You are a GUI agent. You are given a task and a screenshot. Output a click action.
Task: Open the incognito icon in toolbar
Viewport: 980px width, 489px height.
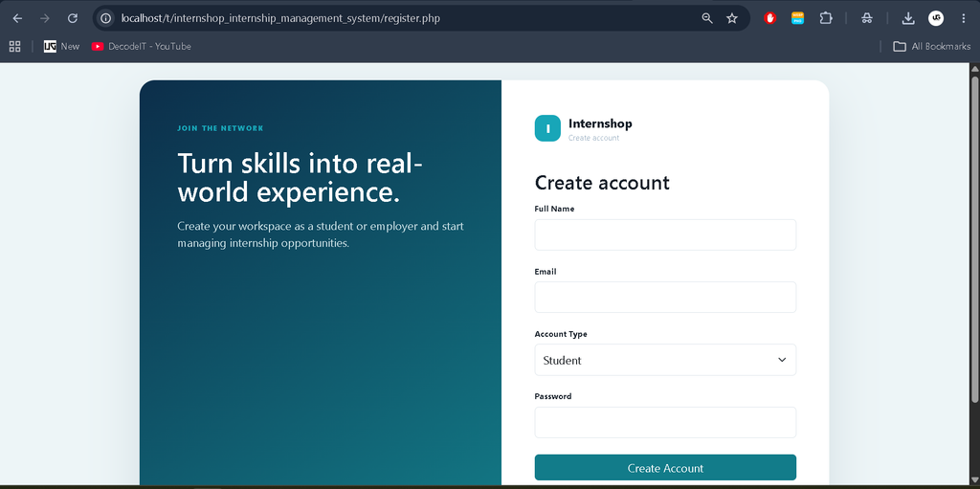866,18
